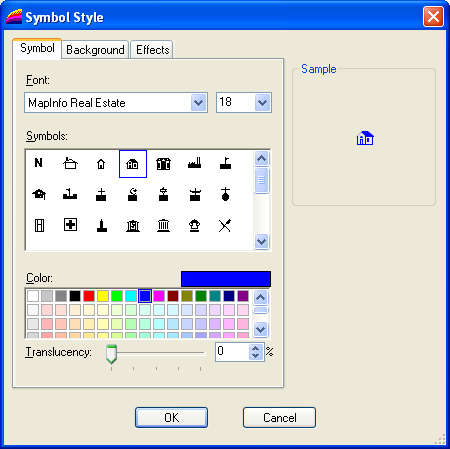This screenshot has width=450, height=449.
Task: Open the font size 18 dropdown
Action: pyautogui.click(x=262, y=103)
